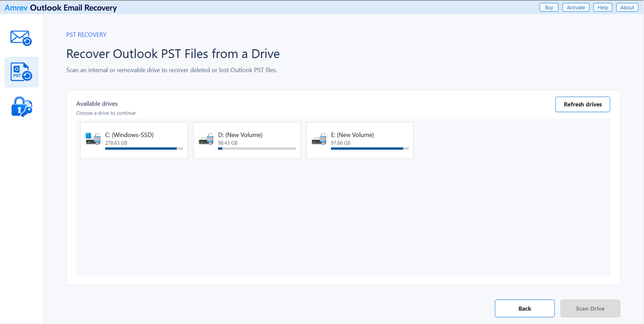Click the Available drives heading
644x324 pixels.
pyautogui.click(x=97, y=104)
